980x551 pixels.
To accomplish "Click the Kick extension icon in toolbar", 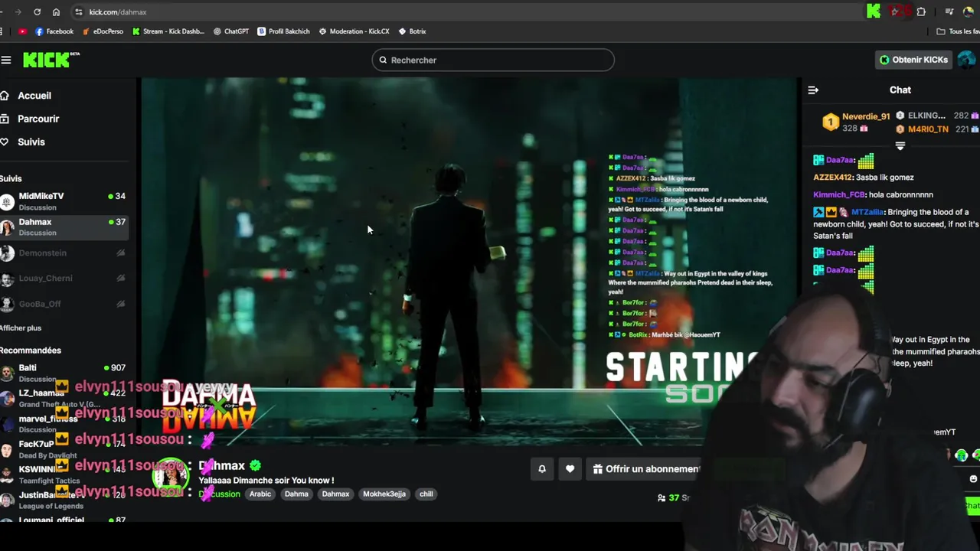I will (x=874, y=11).
